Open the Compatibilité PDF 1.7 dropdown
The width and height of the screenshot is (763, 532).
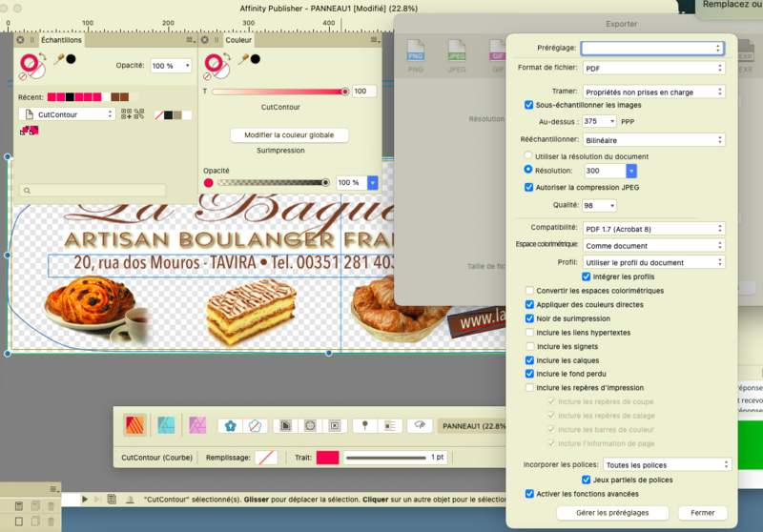click(x=654, y=229)
